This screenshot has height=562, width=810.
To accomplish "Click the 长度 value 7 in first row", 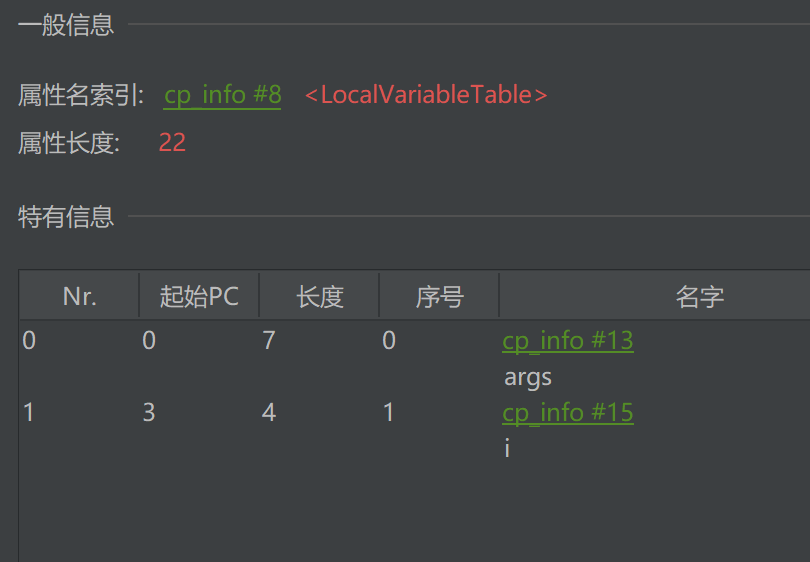I will [268, 341].
